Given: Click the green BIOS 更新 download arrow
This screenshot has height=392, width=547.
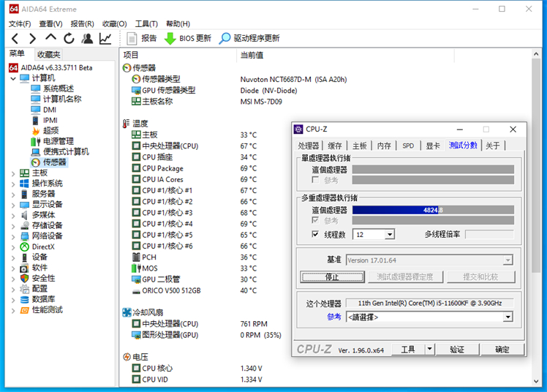Looking at the screenshot, I should [170, 38].
